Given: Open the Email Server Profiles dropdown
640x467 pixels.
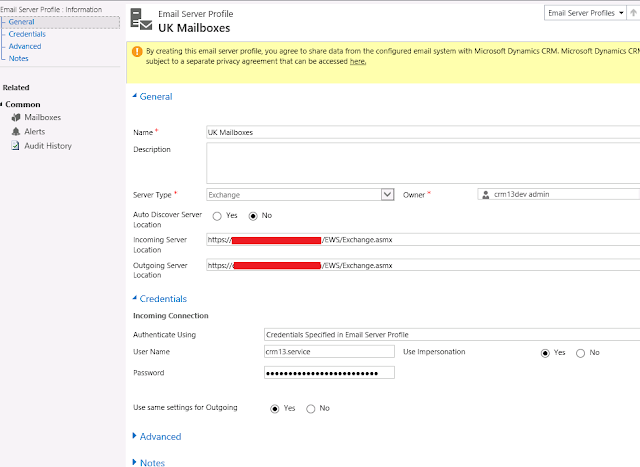Looking at the screenshot, I should 585,13.
